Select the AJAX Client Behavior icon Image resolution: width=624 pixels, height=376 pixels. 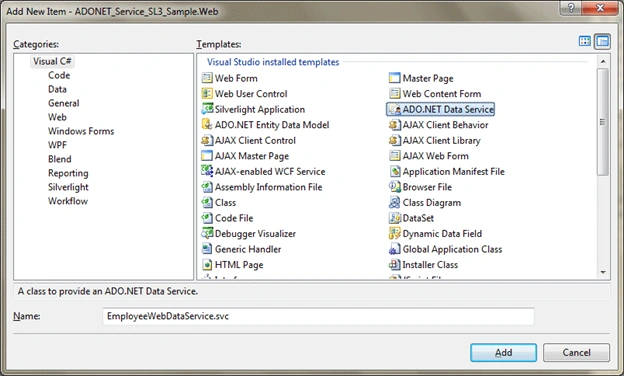point(394,125)
